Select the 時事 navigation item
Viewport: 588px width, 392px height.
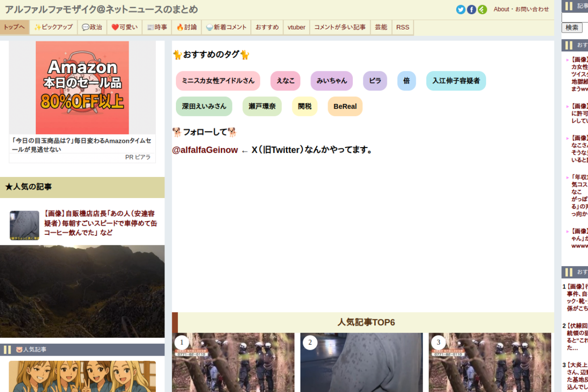(x=157, y=28)
